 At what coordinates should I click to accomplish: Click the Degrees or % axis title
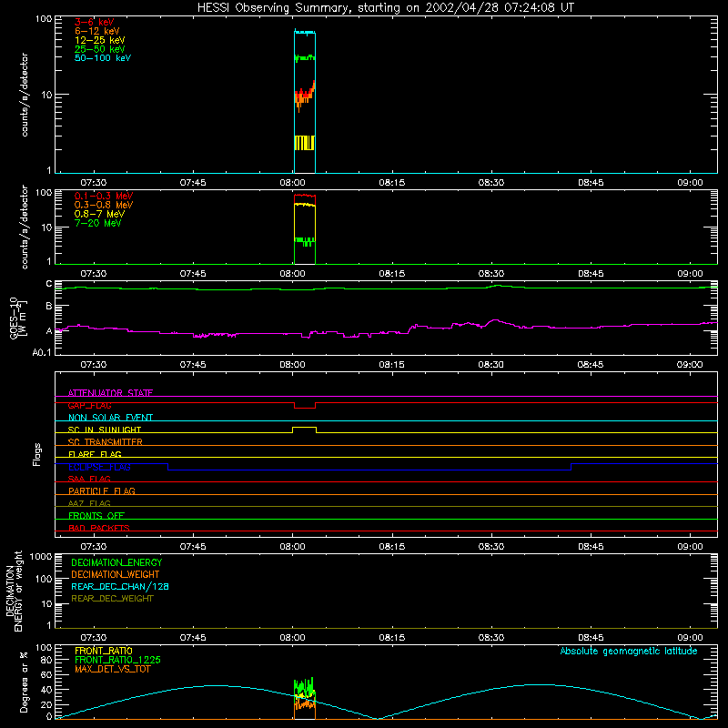(24, 682)
